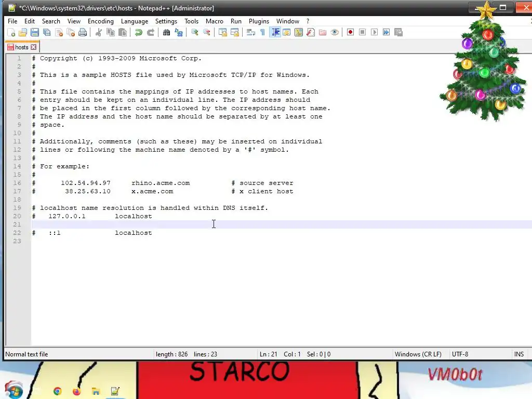
Task: Launch Chrome from the taskbar
Action: pos(58,391)
